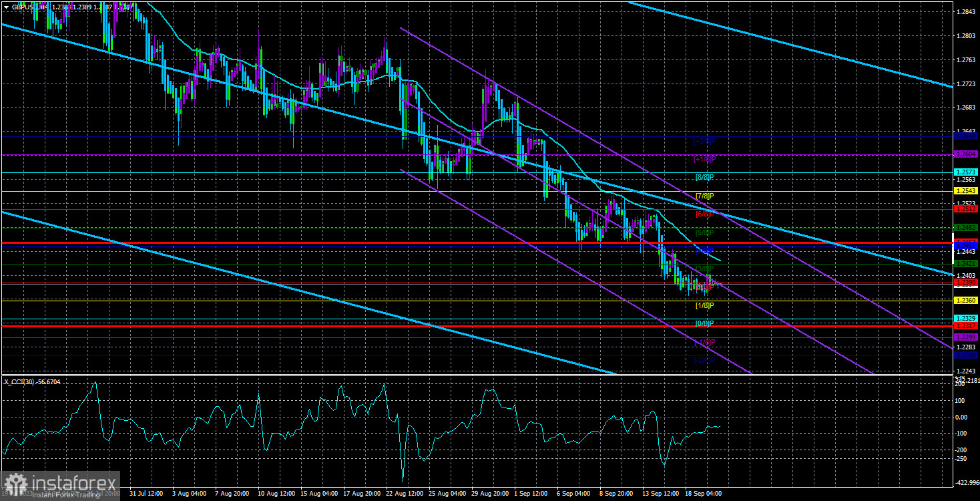The image size is (980, 501).
Task: Click the 1.2803 price axis value
Action: (966, 36)
